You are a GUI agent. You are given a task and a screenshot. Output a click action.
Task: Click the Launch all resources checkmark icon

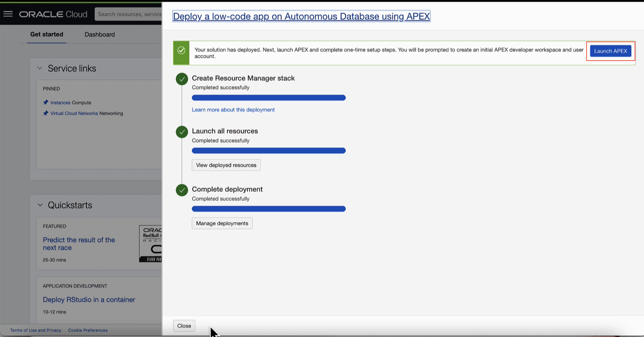182,132
